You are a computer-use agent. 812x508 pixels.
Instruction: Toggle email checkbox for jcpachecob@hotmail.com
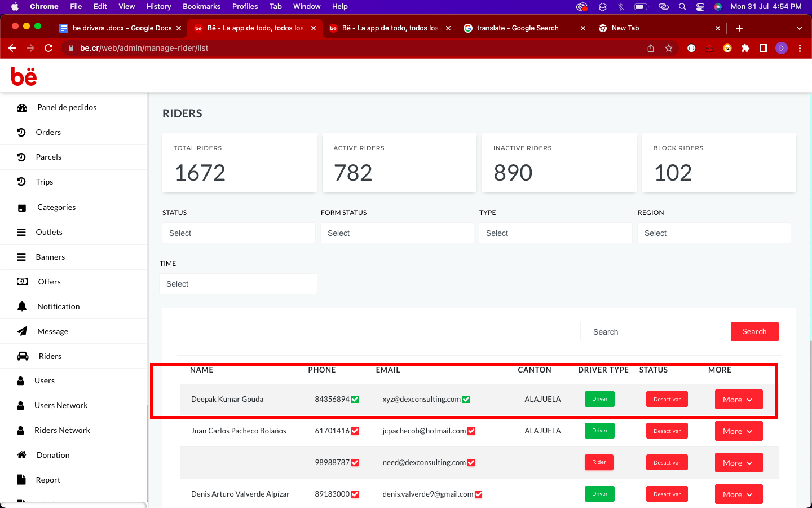471,431
